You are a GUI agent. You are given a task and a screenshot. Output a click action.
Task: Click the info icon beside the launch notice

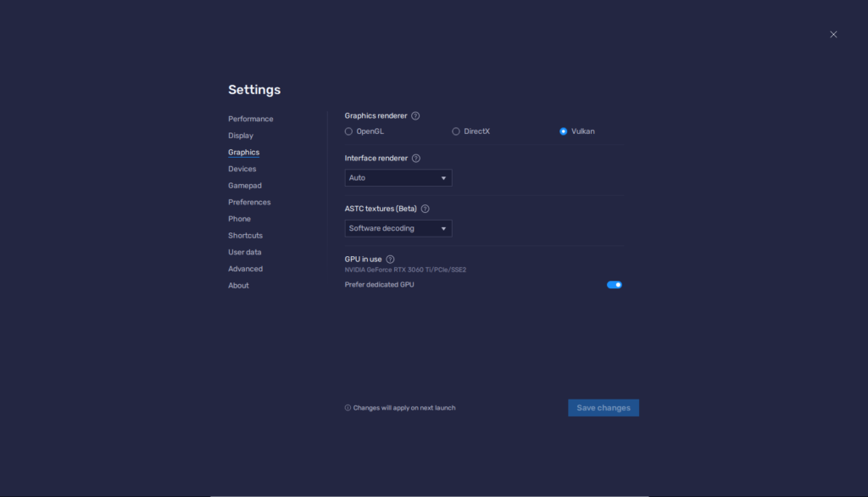[x=346, y=407]
